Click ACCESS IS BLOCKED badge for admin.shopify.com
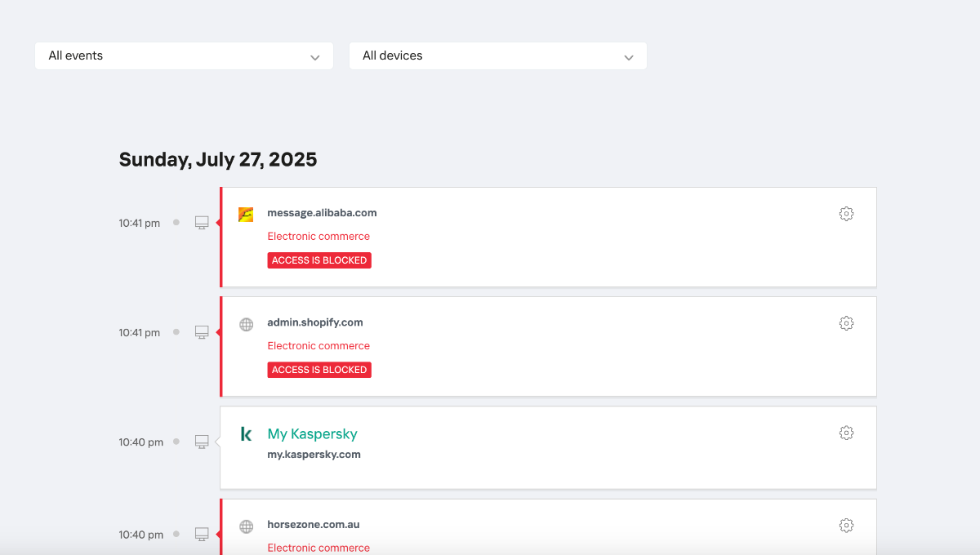The height and width of the screenshot is (555, 980). [x=319, y=370]
